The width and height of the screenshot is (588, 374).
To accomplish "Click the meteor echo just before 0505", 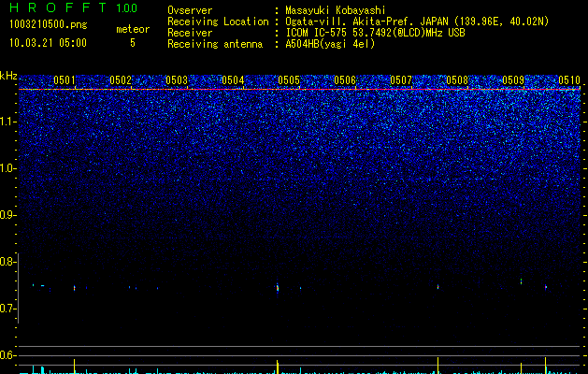I will click(278, 288).
